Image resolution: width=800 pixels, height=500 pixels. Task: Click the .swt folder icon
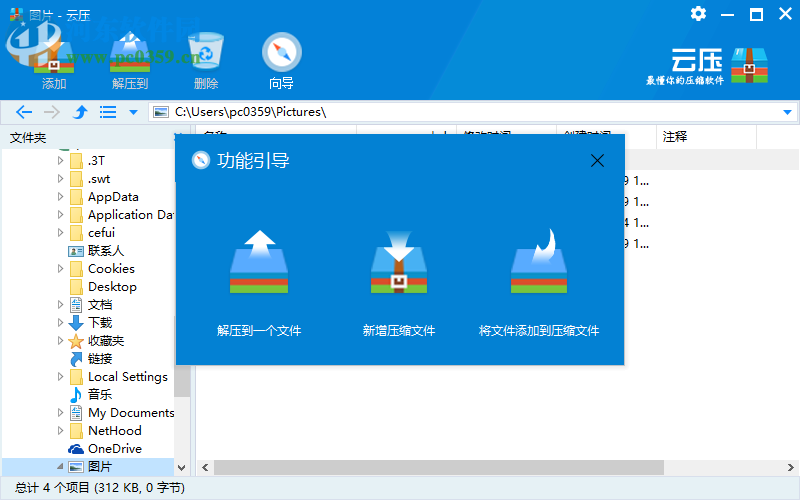[76, 179]
